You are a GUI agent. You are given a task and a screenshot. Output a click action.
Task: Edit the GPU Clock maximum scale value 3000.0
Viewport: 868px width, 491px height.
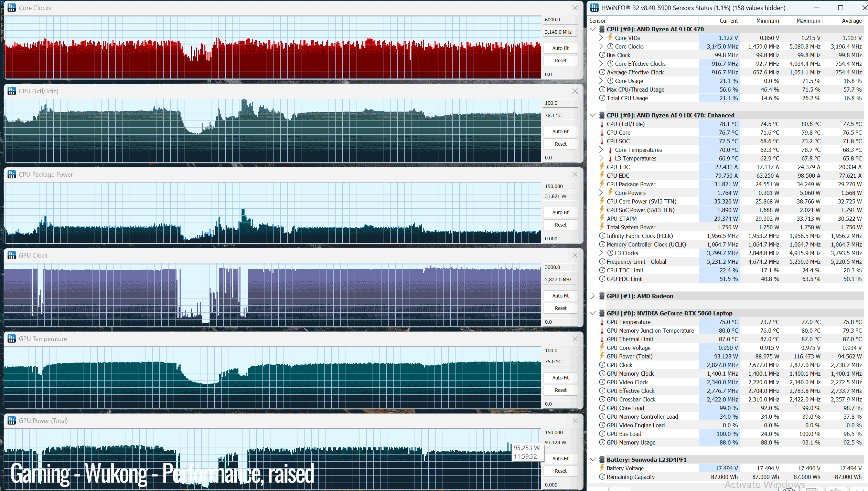pyautogui.click(x=560, y=267)
